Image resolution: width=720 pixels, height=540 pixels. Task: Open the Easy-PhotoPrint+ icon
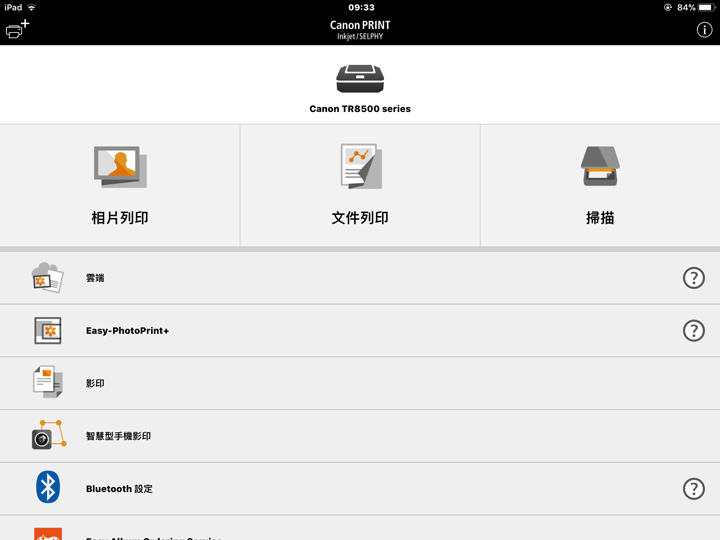point(48,331)
